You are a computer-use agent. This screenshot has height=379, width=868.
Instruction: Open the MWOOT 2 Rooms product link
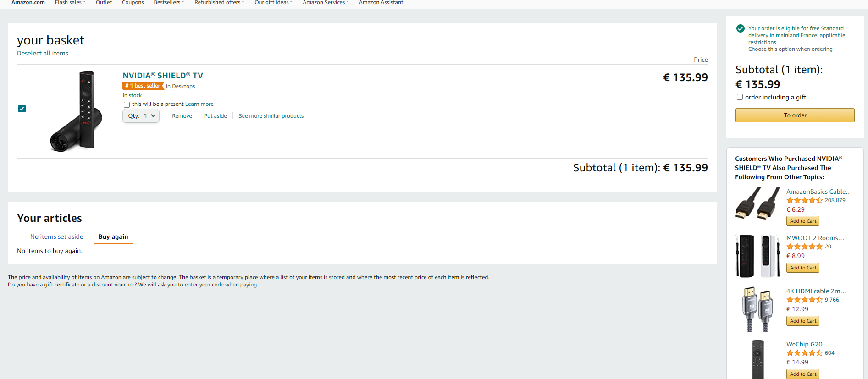click(815, 238)
